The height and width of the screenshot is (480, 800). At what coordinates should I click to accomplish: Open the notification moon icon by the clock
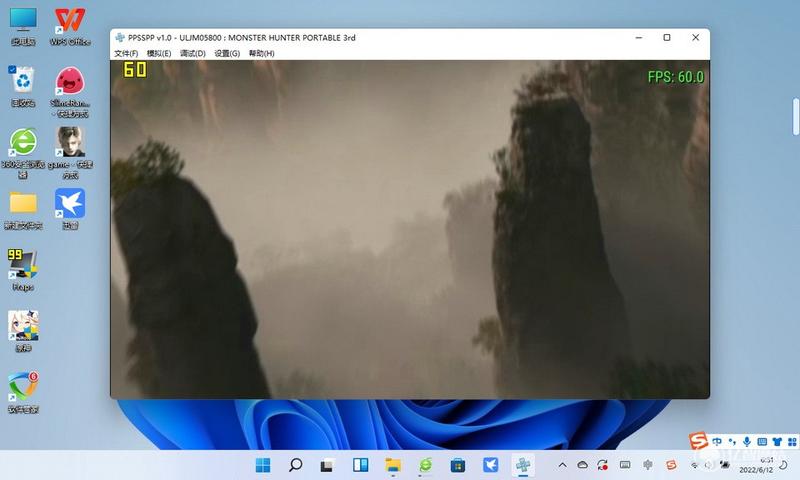click(x=784, y=465)
